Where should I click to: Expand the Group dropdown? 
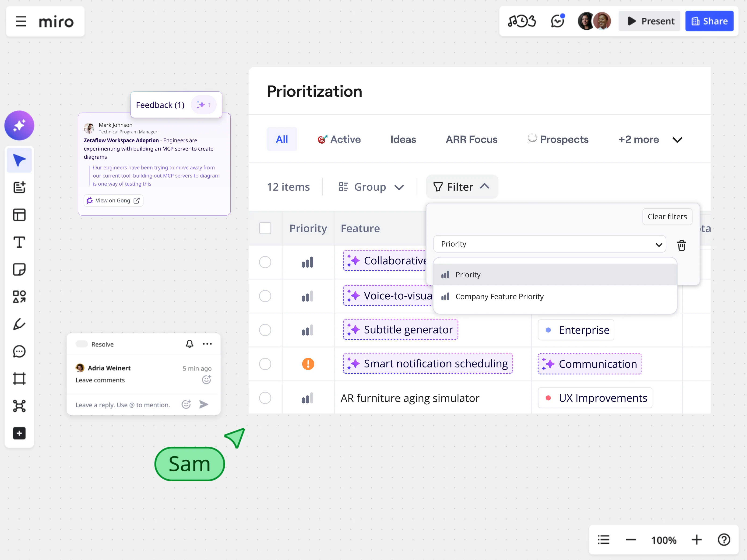(371, 187)
